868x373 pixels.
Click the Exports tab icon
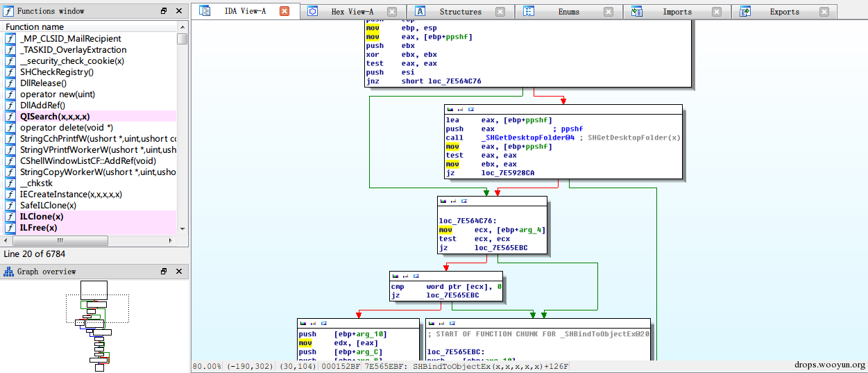(x=745, y=11)
